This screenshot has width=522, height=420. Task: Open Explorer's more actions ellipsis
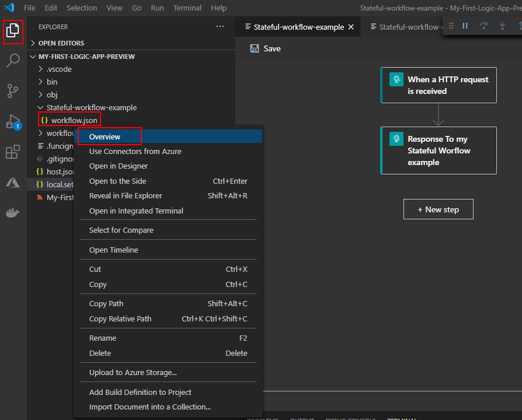coord(220,27)
